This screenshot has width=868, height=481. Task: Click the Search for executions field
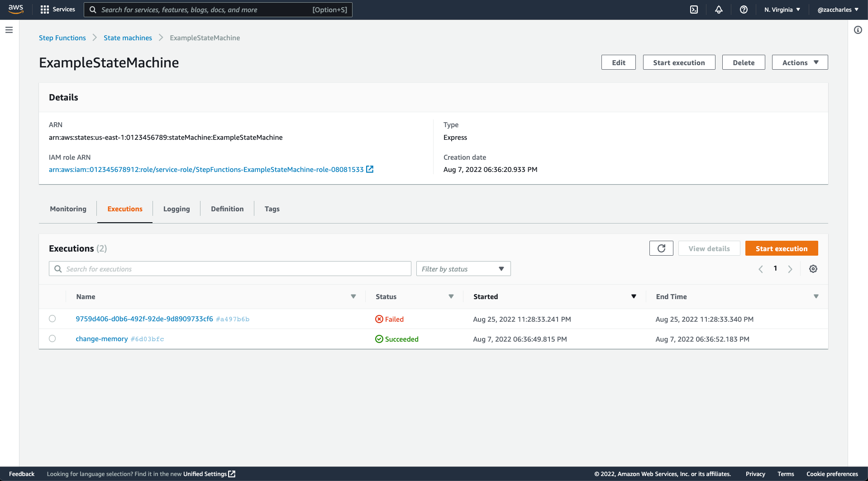click(x=230, y=269)
